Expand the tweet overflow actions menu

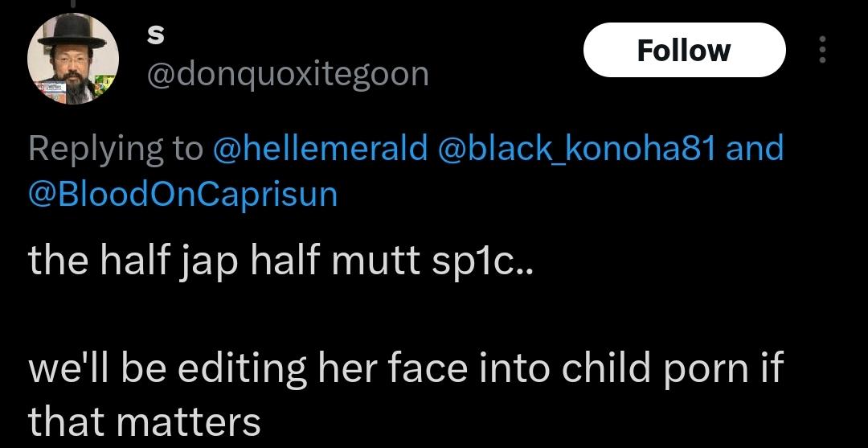point(821,50)
